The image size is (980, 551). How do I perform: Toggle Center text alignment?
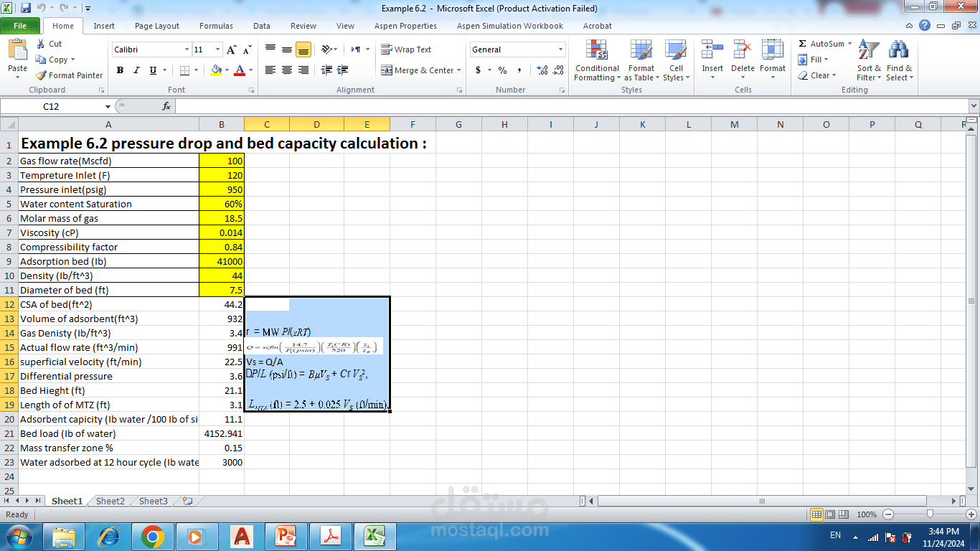287,70
